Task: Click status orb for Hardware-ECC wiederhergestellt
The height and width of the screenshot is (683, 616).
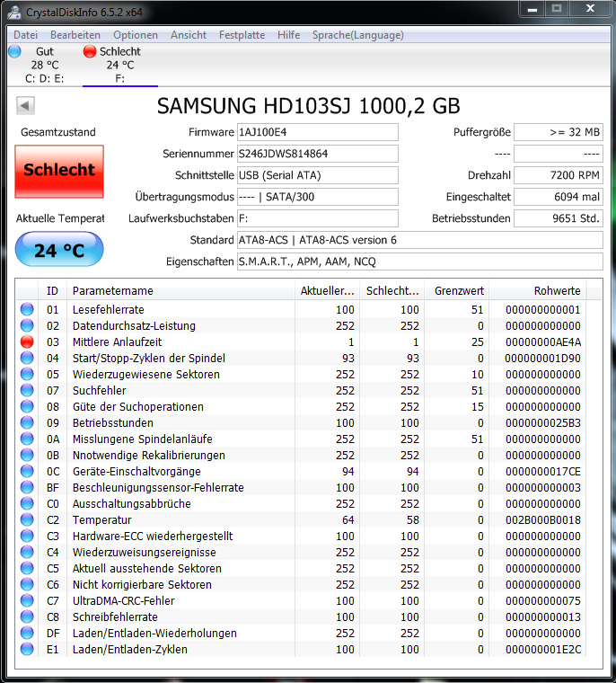Action: (27, 536)
